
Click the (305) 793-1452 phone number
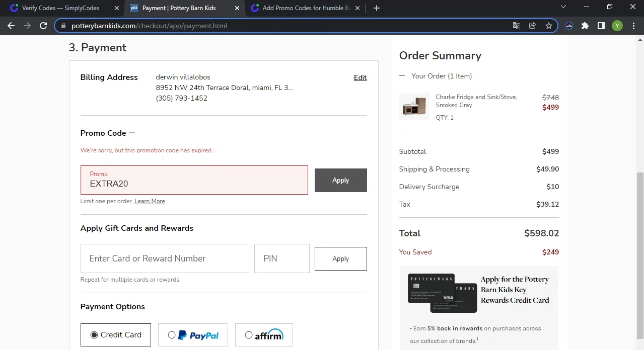pos(181,98)
